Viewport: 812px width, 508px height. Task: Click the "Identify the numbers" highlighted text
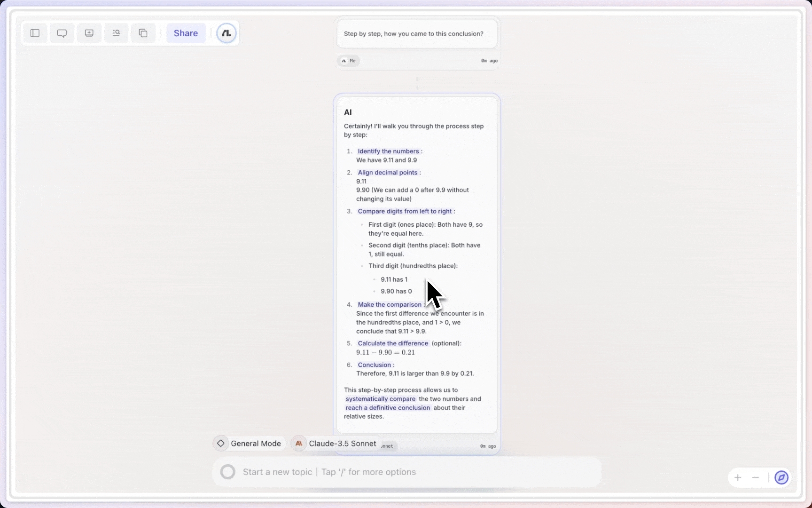pyautogui.click(x=388, y=151)
